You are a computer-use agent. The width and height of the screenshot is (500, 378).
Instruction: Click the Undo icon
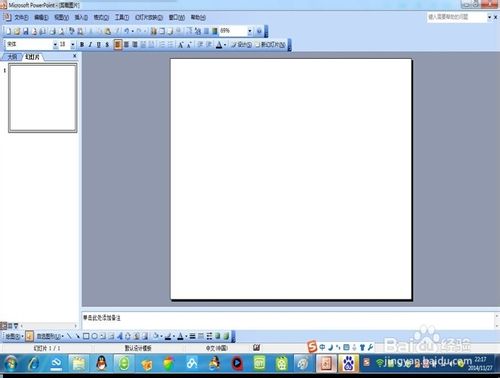(127, 31)
